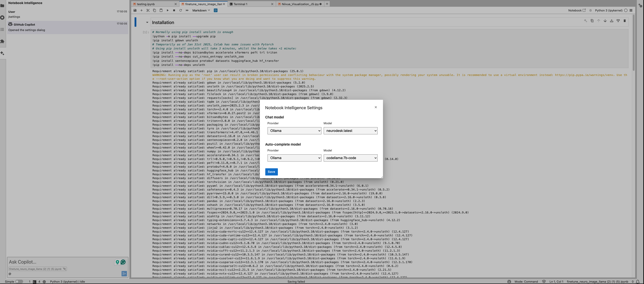The image size is (644, 284).
Task: Open Notebook Intelligence sparkle sidebar icon
Action: click(x=2, y=53)
